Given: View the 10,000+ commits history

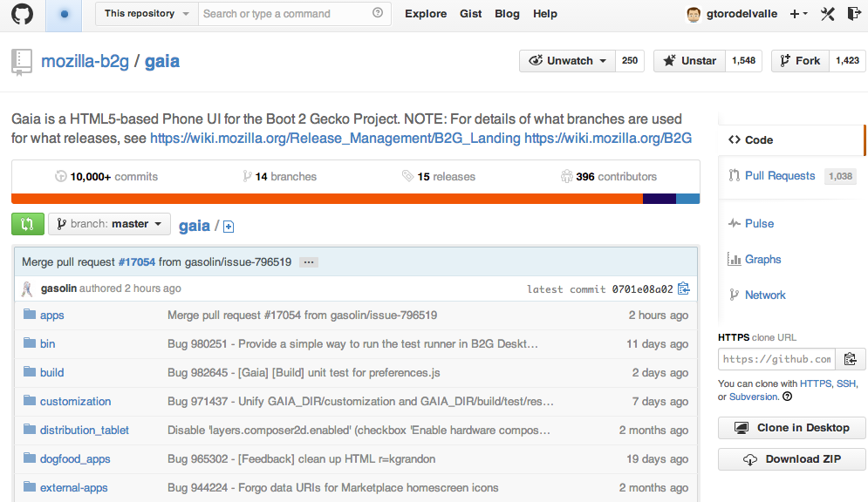Looking at the screenshot, I should (106, 176).
